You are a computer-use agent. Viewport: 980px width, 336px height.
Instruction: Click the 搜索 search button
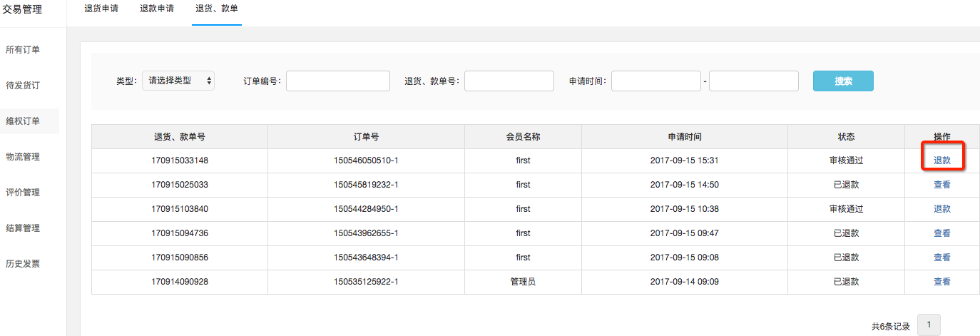point(843,81)
